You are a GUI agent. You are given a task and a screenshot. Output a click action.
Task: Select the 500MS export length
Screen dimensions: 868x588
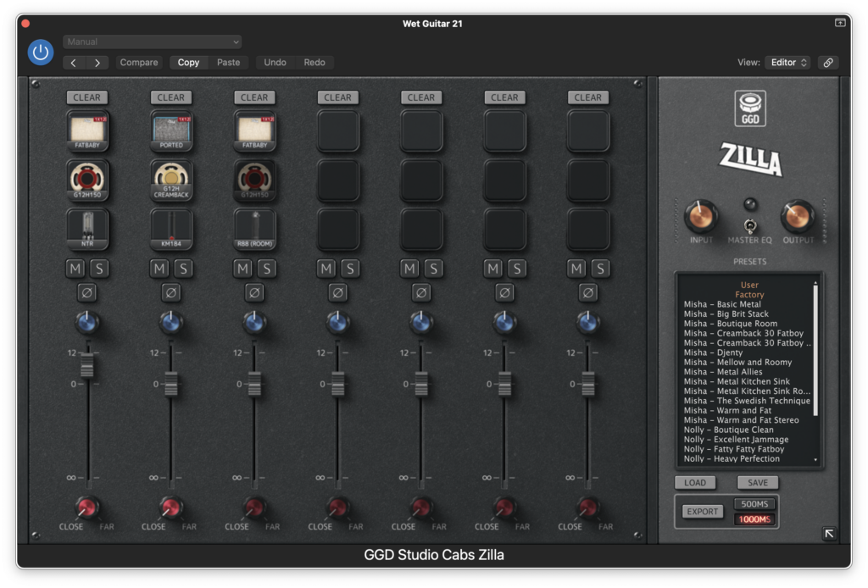754,504
